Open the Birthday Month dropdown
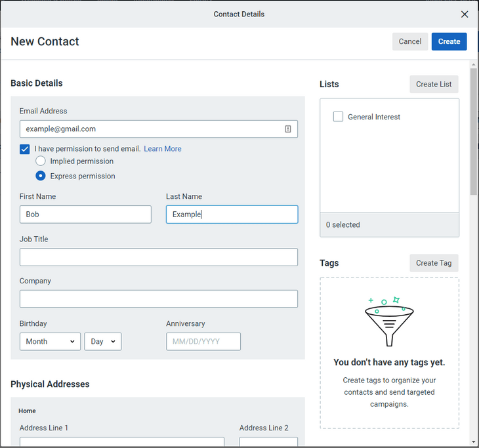 50,342
